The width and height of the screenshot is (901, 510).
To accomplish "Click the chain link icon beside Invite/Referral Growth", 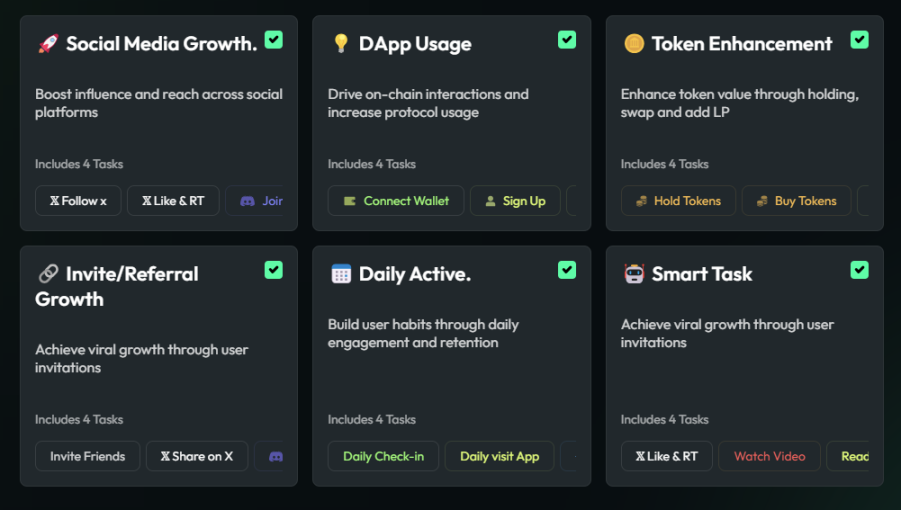I will coord(47,274).
